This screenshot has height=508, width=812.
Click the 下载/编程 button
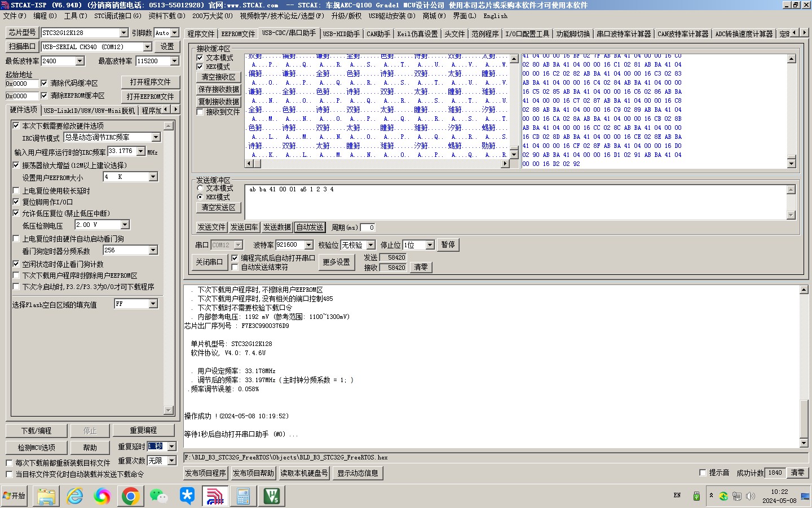[37, 431]
